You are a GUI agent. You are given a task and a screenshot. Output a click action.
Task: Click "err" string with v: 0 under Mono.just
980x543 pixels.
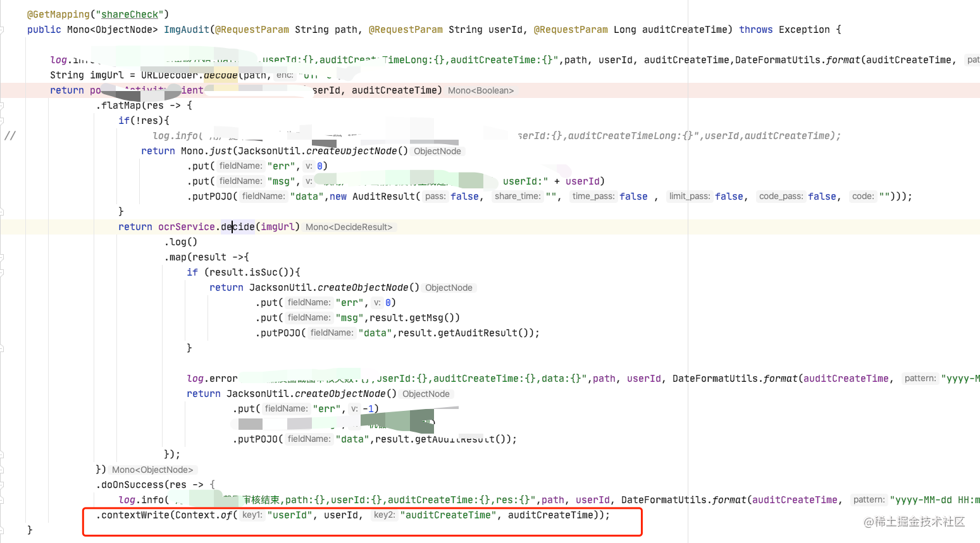281,166
